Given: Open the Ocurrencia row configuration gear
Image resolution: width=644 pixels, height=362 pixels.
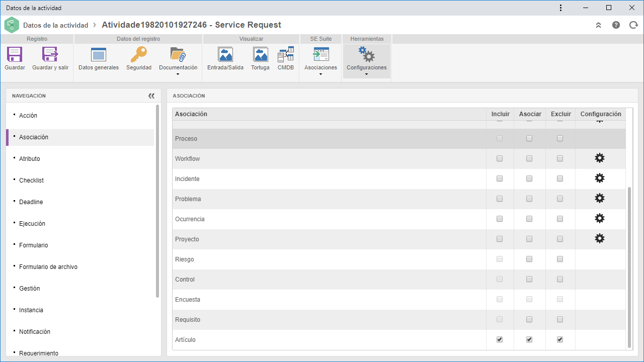Looking at the screenshot, I should [599, 219].
